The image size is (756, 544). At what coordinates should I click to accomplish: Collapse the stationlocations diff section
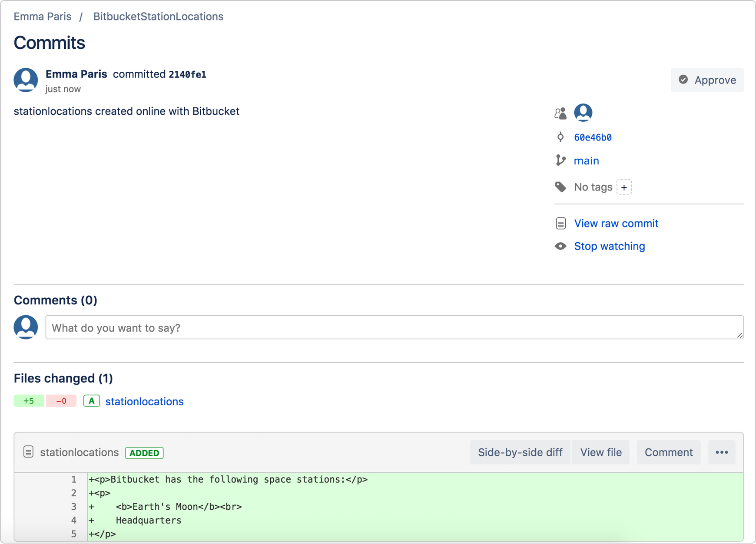pyautogui.click(x=79, y=452)
